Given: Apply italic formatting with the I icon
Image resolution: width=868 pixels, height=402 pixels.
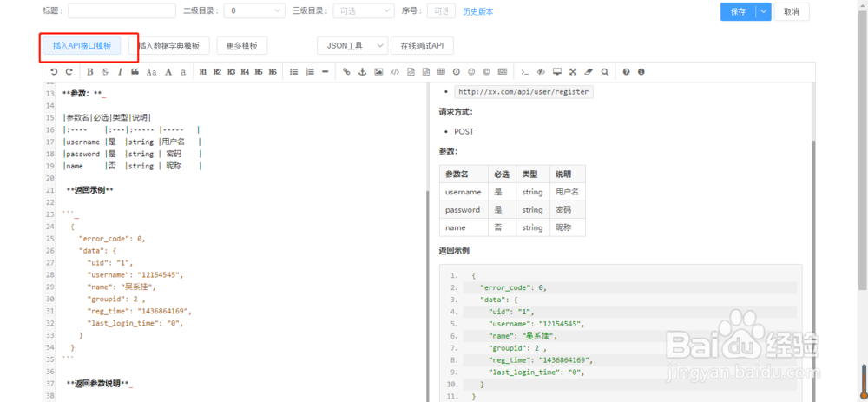Looking at the screenshot, I should (x=120, y=71).
